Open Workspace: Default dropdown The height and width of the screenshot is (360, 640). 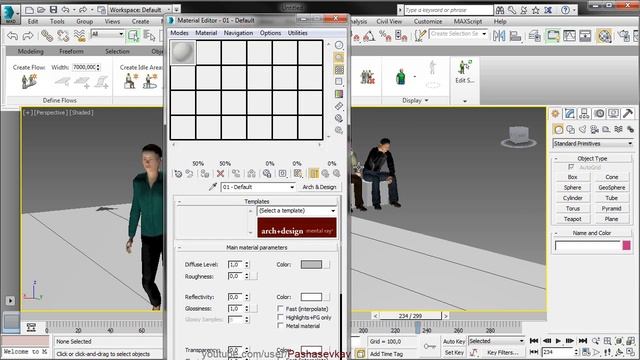pos(140,9)
